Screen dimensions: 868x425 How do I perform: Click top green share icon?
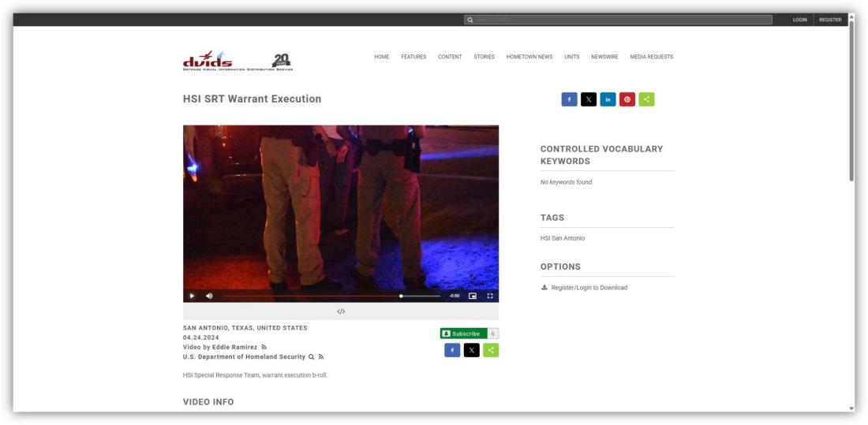point(646,99)
